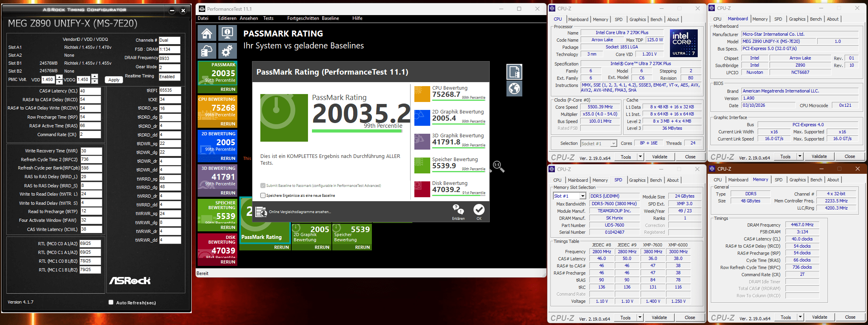Open the settings gears icon in PerformanceTest
This screenshot has height=325, width=868.
tap(227, 51)
